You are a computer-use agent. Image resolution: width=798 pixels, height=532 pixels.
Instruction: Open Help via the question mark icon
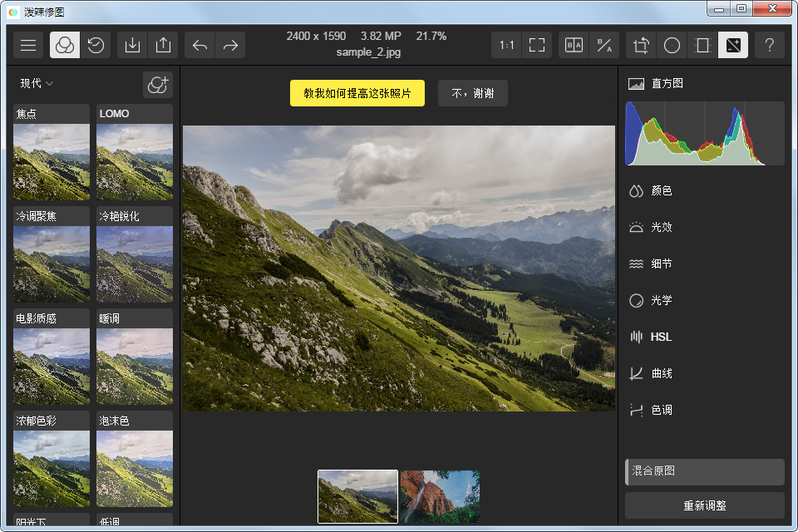(x=769, y=45)
